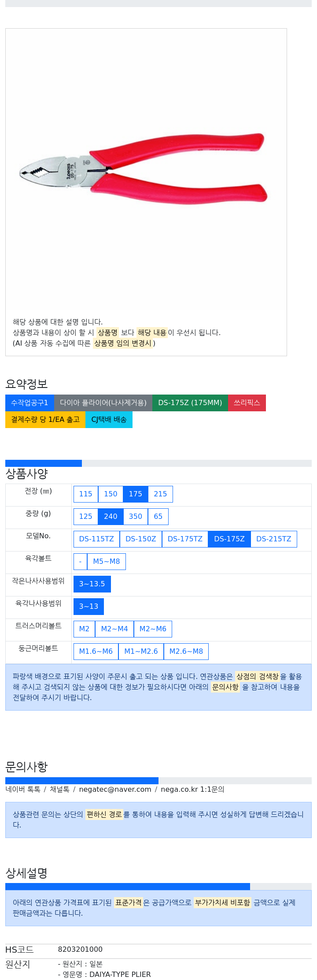Click the 수작업공구1 category tag

click(29, 403)
